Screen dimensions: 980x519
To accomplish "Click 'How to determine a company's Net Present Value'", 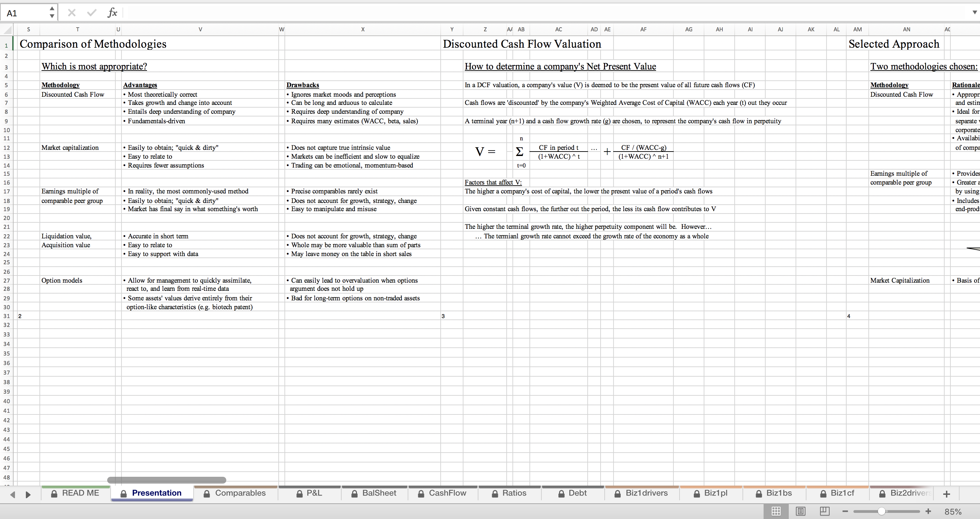I will click(x=560, y=66).
